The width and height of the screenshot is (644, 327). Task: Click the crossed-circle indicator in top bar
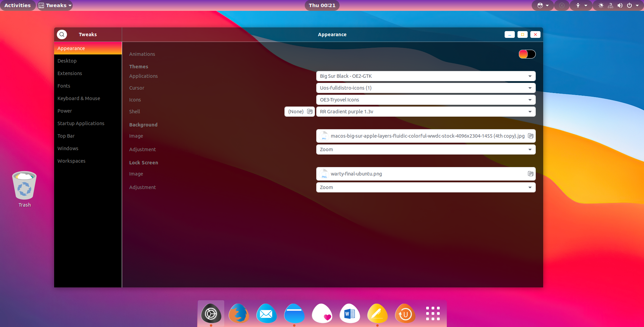pyautogui.click(x=562, y=5)
